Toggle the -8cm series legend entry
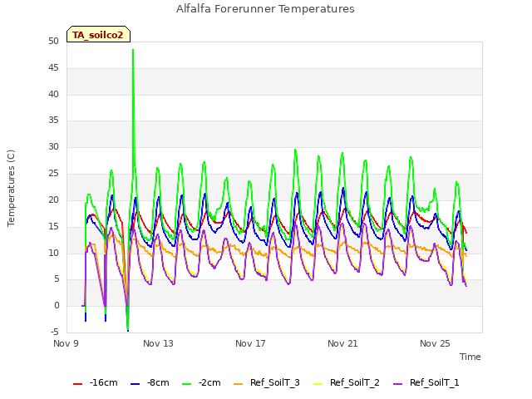Screen dimensions: 532x399 [150, 382]
